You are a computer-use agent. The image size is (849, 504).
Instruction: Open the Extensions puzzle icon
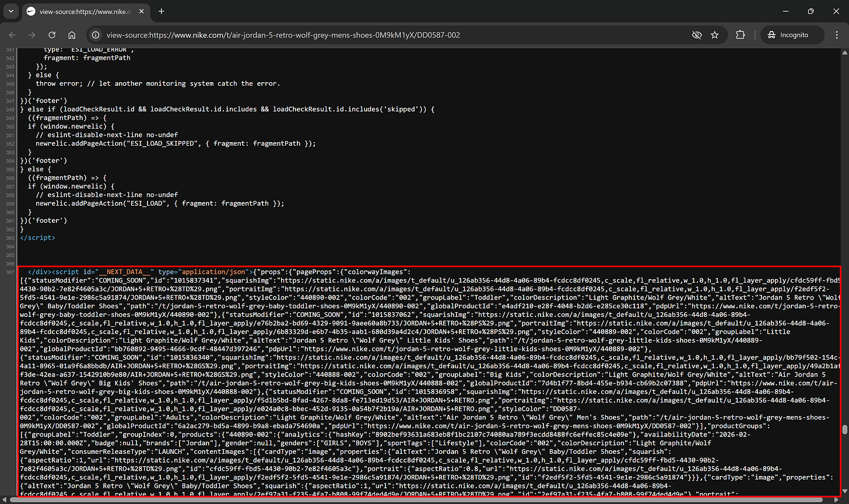(x=741, y=35)
